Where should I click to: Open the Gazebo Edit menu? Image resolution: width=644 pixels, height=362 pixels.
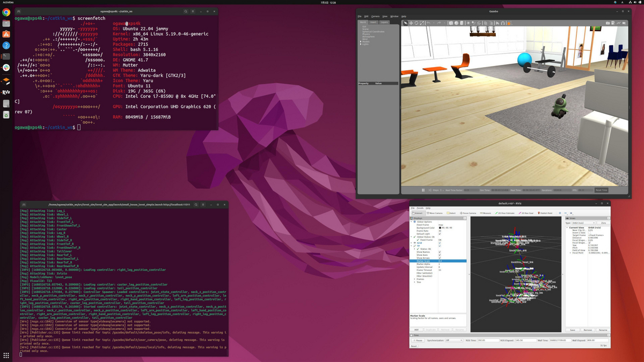[x=367, y=17]
